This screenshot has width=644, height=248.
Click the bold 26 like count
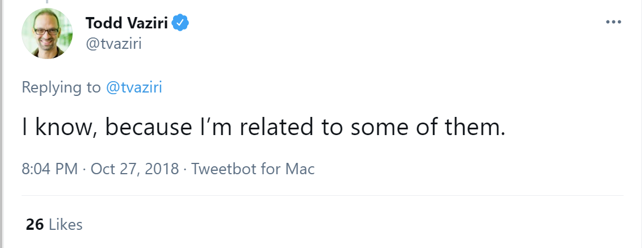(x=35, y=224)
